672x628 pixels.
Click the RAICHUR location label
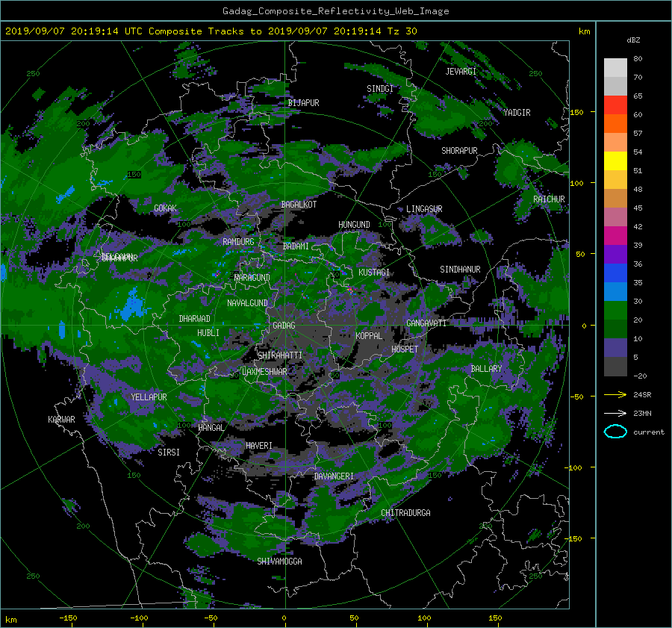point(549,199)
